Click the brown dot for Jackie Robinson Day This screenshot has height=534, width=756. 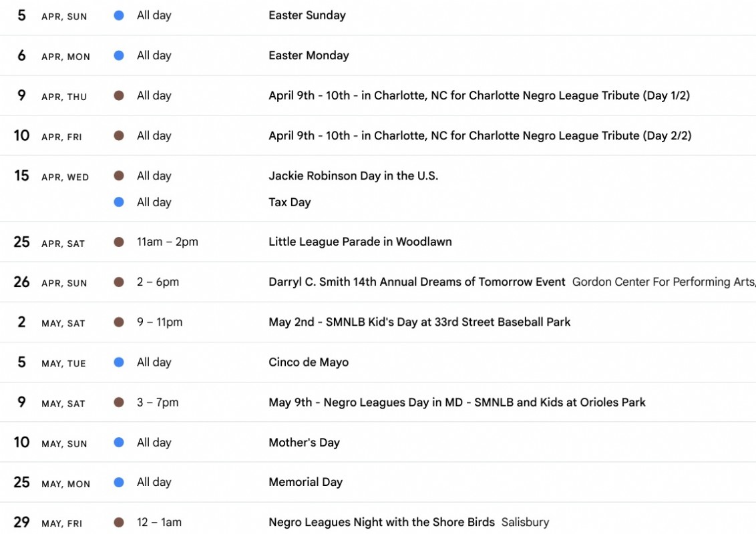click(x=119, y=176)
